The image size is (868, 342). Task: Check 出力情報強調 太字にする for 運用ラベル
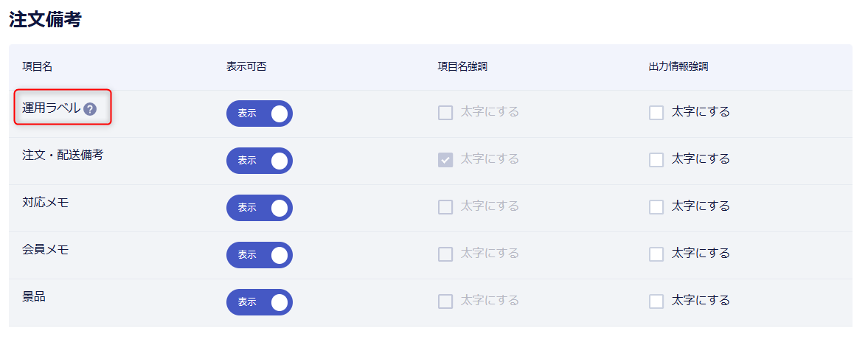(x=656, y=113)
